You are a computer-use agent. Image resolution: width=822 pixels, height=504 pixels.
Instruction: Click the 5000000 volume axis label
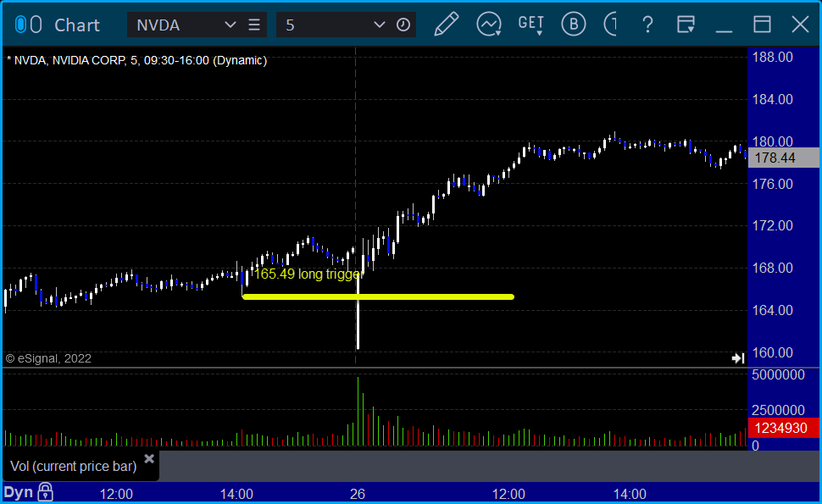coord(778,375)
